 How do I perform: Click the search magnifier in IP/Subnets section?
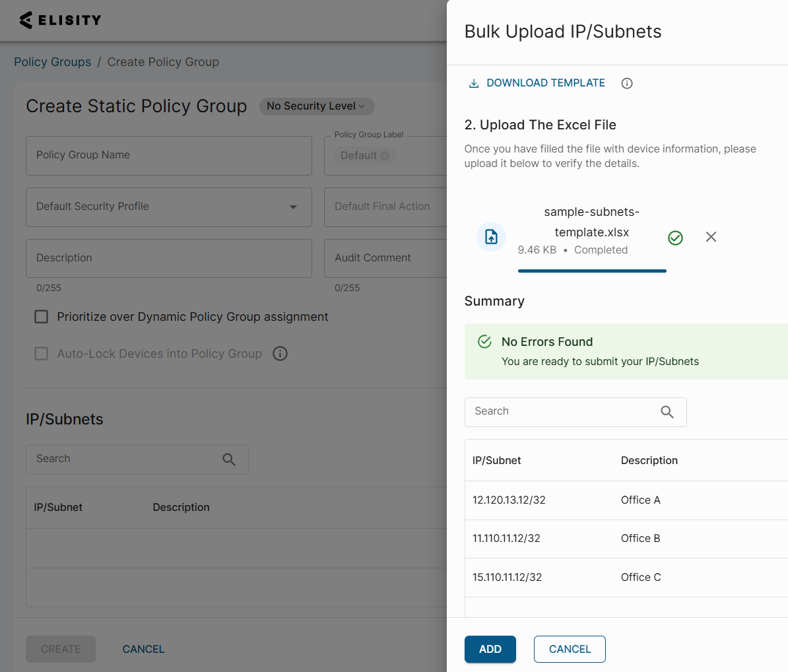[229, 459]
